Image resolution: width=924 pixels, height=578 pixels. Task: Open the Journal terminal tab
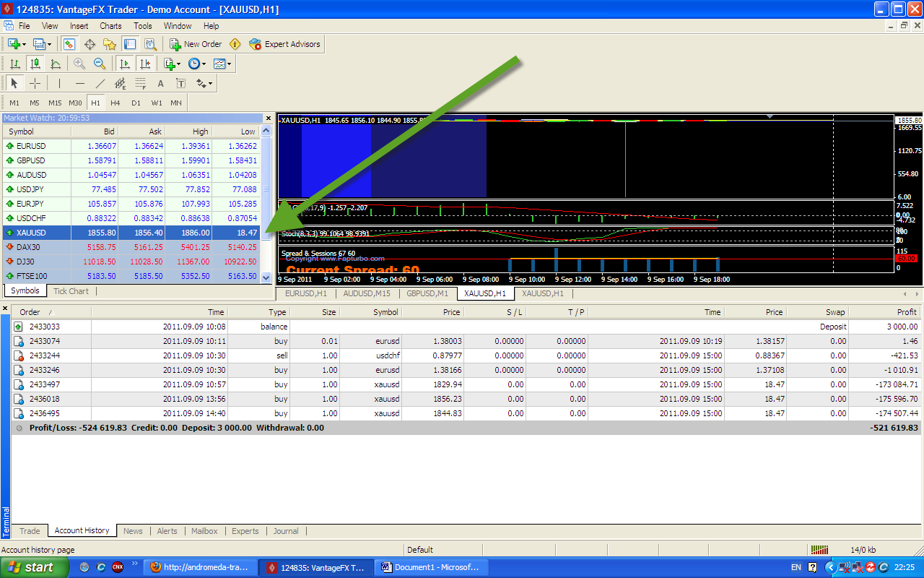[x=286, y=531]
